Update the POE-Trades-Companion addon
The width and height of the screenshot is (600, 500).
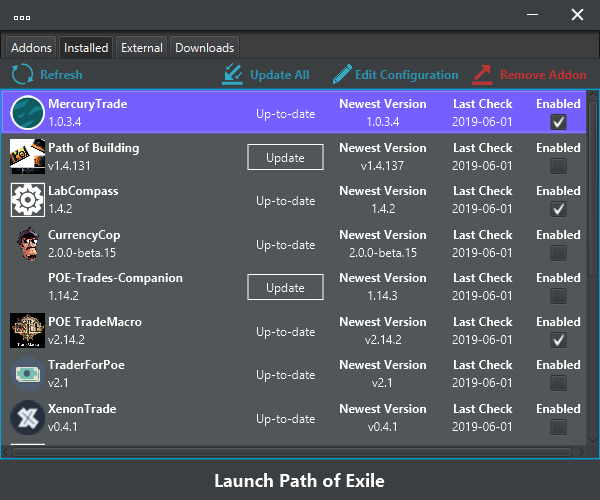point(285,287)
